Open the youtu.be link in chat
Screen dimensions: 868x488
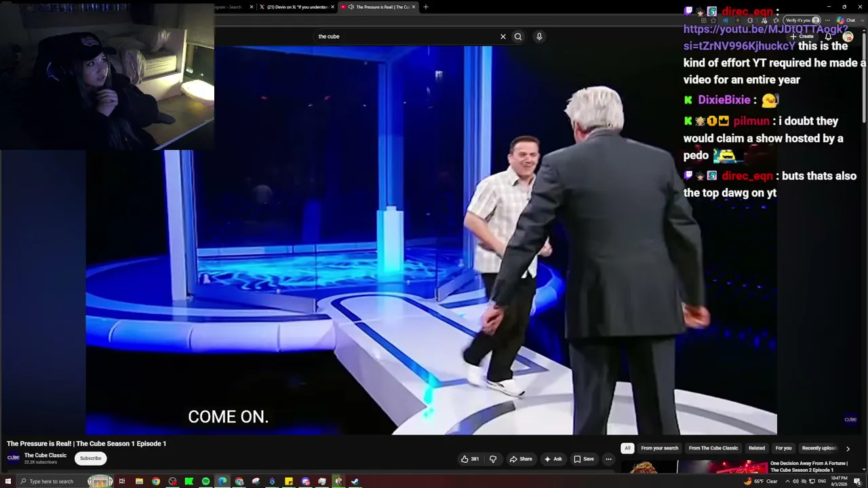765,37
